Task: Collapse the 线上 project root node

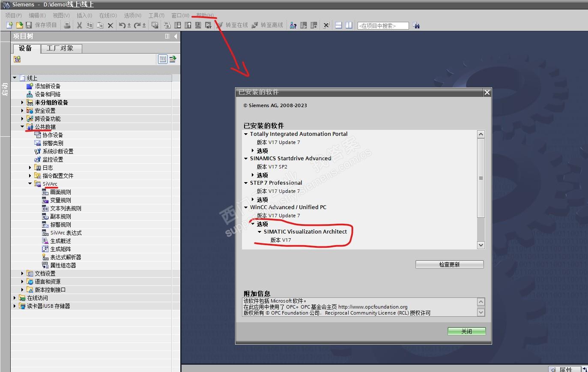Action: tap(15, 78)
